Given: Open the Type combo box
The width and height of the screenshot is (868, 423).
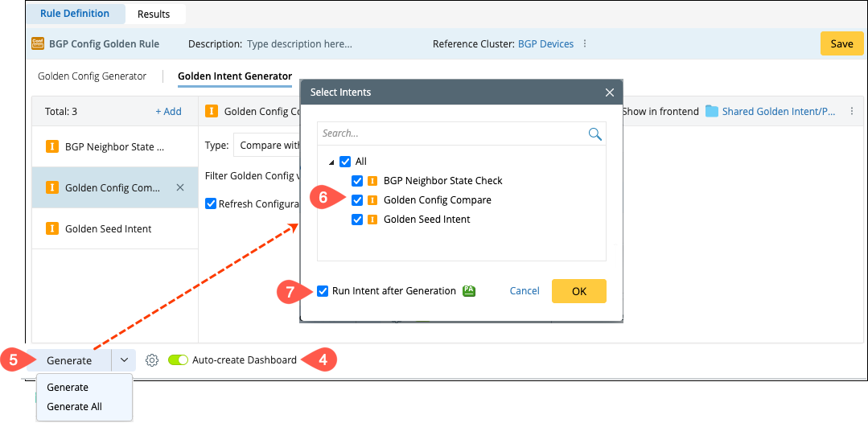Looking at the screenshot, I should (x=266, y=146).
